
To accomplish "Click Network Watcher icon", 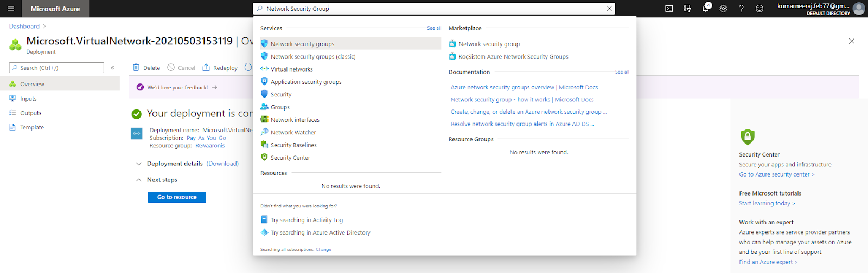I will click(x=264, y=132).
